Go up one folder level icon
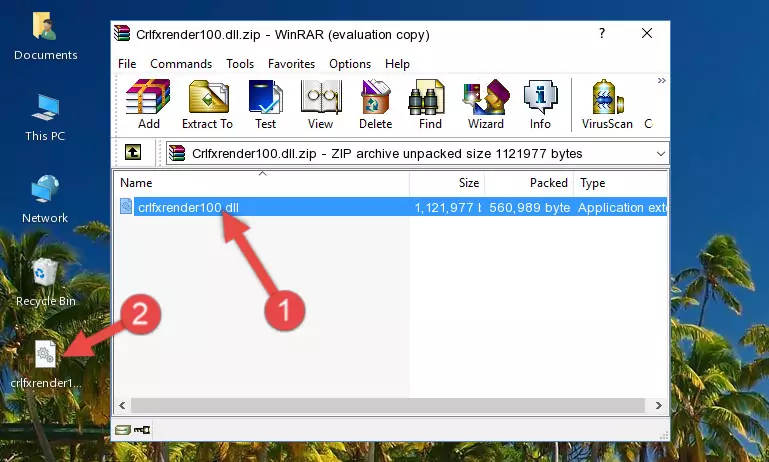The image size is (769, 462). (133, 153)
